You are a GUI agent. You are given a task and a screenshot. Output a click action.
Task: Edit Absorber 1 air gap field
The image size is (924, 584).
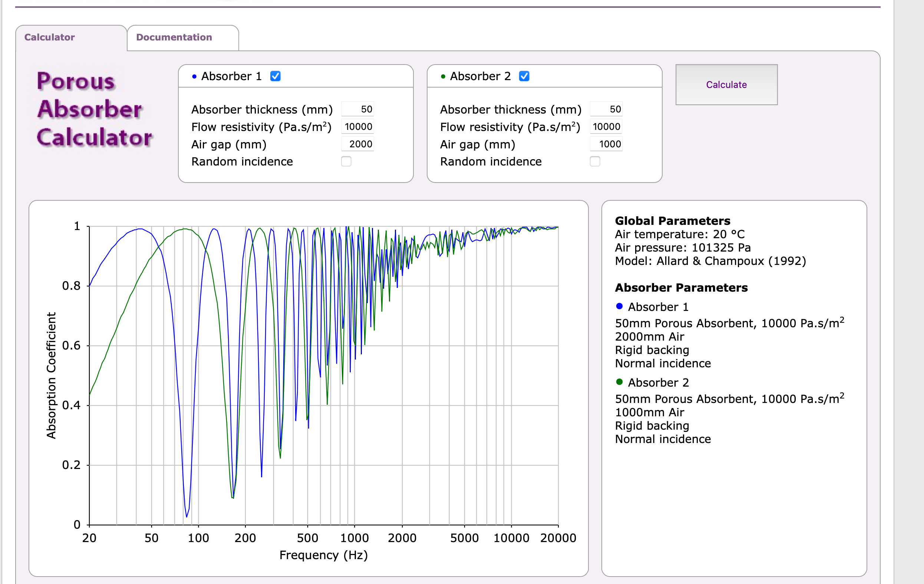point(357,144)
